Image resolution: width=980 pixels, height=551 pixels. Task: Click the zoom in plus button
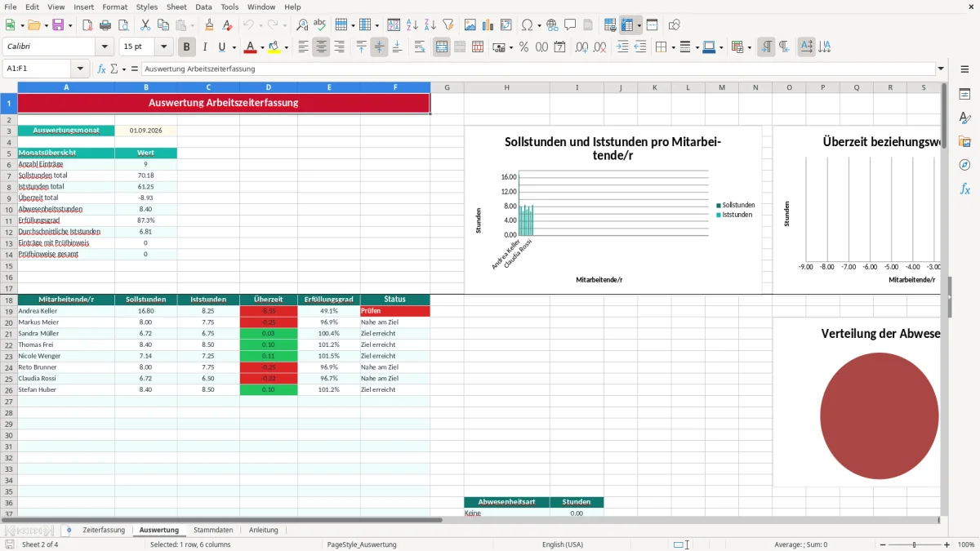click(x=947, y=544)
